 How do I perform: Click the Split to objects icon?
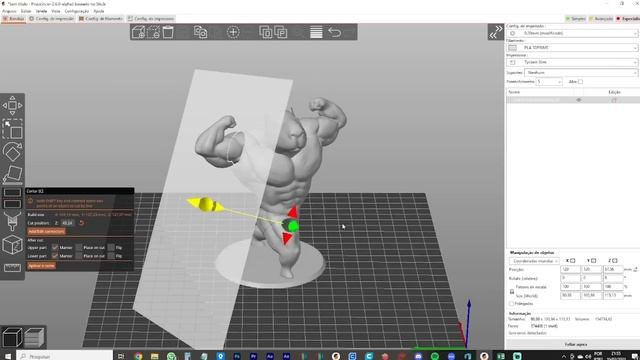265,32
